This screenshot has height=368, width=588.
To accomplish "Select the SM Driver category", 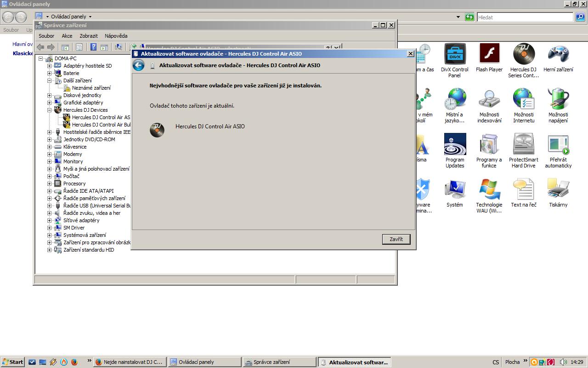I will tap(74, 228).
